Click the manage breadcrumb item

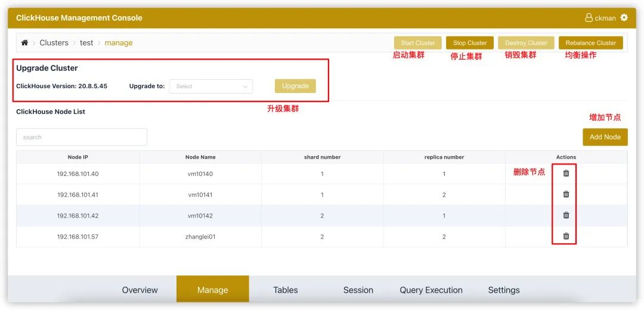[119, 43]
